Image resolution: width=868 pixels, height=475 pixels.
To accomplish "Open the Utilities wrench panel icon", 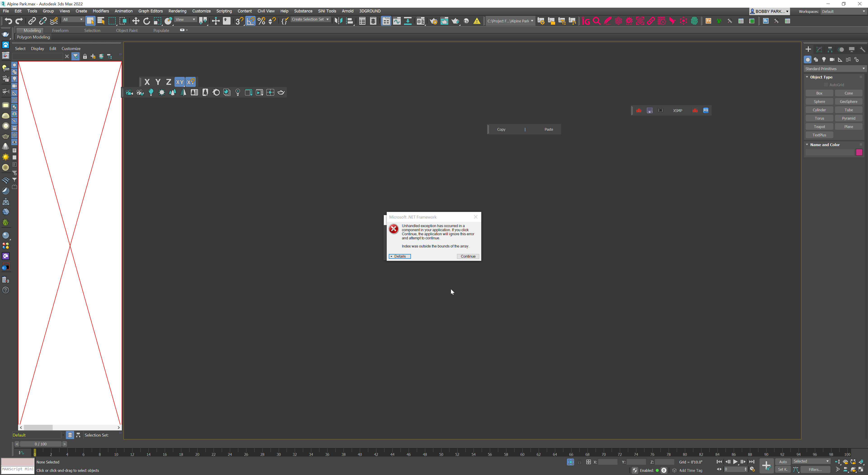I will 862,49.
